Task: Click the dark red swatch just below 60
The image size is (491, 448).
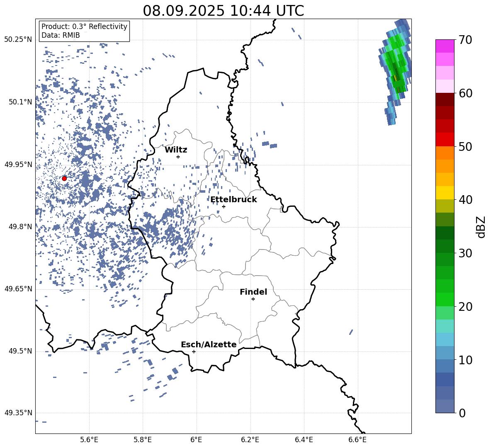Action: 445,99
